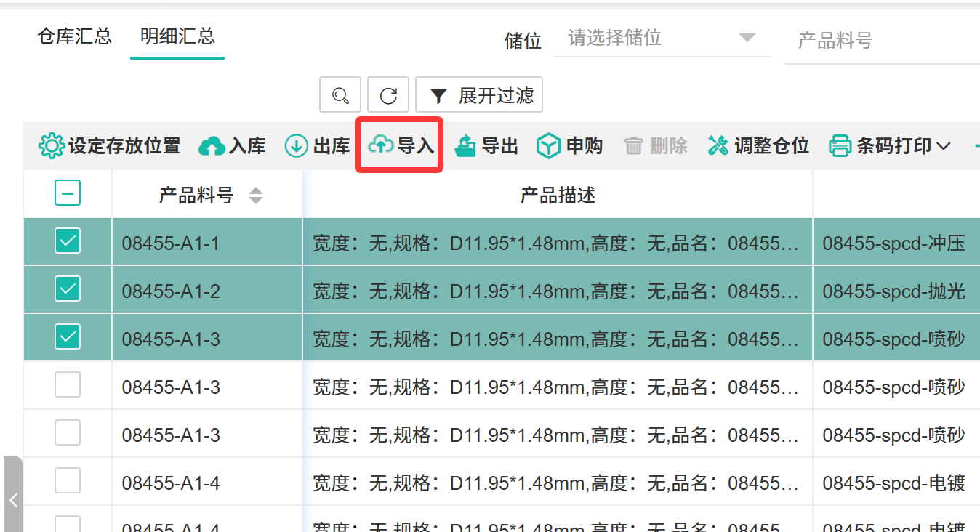980x532 pixels.
Task: Click the 调整仓位 tools button
Action: tap(758, 146)
